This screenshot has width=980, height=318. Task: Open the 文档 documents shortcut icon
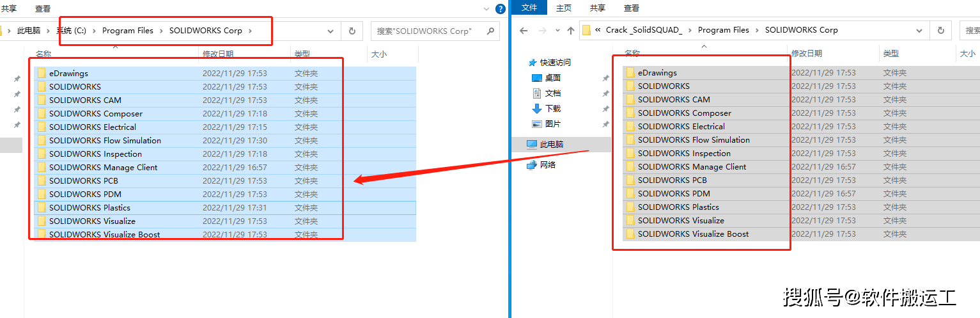click(x=537, y=93)
